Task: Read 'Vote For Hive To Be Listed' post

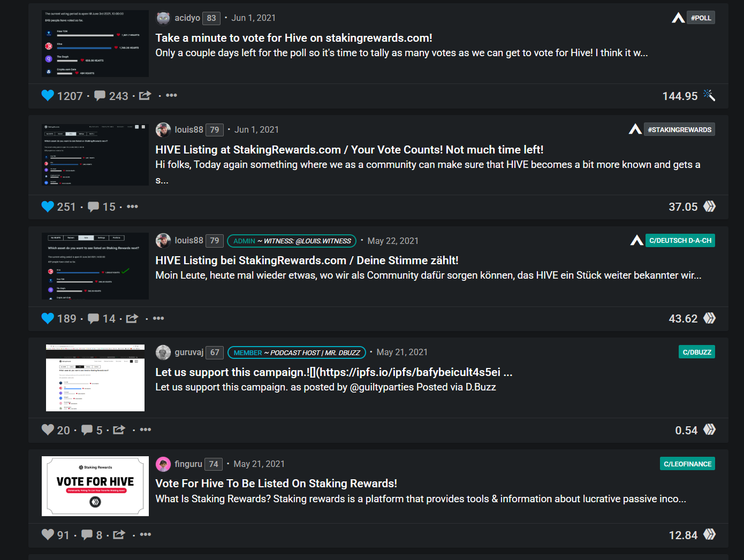Action: click(x=276, y=484)
